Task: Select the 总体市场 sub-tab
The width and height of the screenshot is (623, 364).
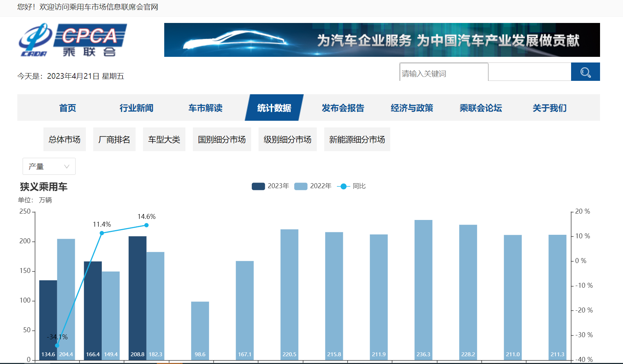Action: pyautogui.click(x=65, y=139)
